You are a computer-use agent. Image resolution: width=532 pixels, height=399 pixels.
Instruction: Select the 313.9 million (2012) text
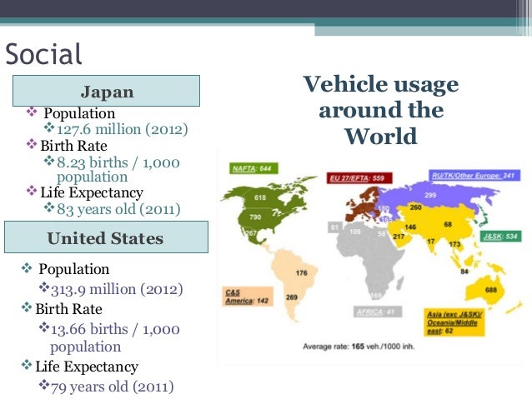point(117,289)
